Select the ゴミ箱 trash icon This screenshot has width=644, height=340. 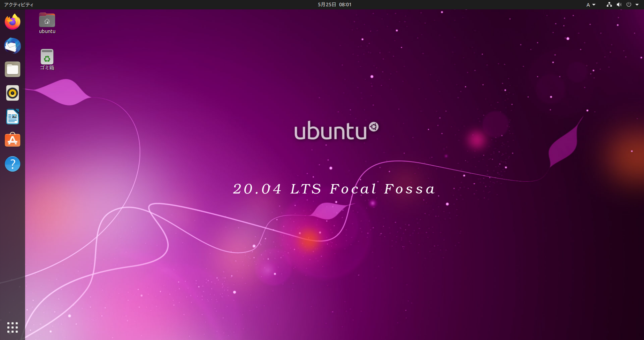point(47,60)
